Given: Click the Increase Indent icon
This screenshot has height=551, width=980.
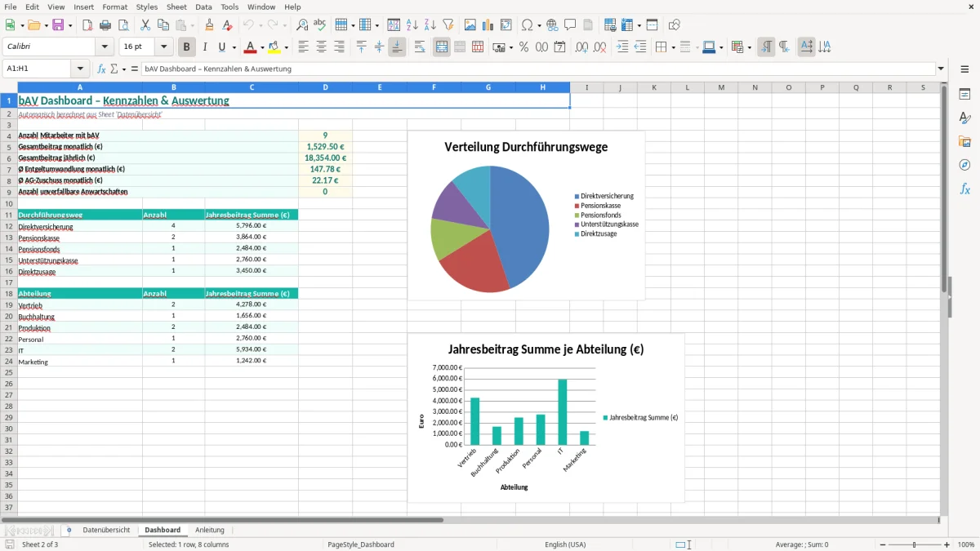Looking at the screenshot, I should tap(622, 47).
